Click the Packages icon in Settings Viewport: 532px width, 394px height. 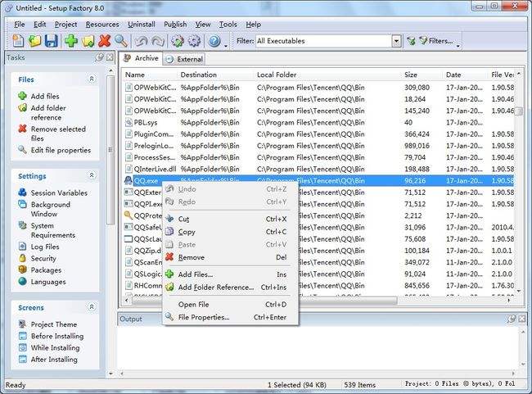(22, 269)
